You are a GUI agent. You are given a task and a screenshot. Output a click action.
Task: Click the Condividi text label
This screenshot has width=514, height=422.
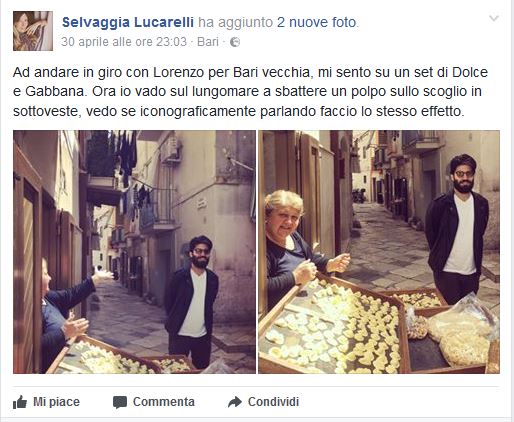tap(273, 402)
